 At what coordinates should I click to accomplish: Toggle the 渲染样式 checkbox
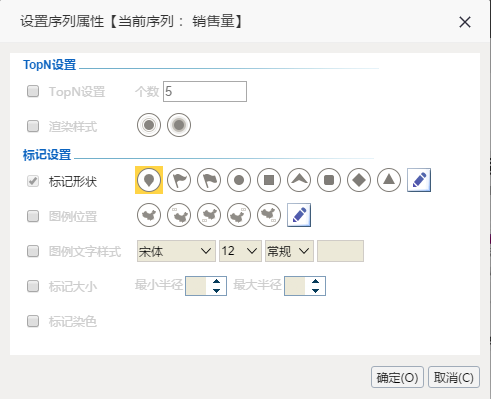coord(33,126)
